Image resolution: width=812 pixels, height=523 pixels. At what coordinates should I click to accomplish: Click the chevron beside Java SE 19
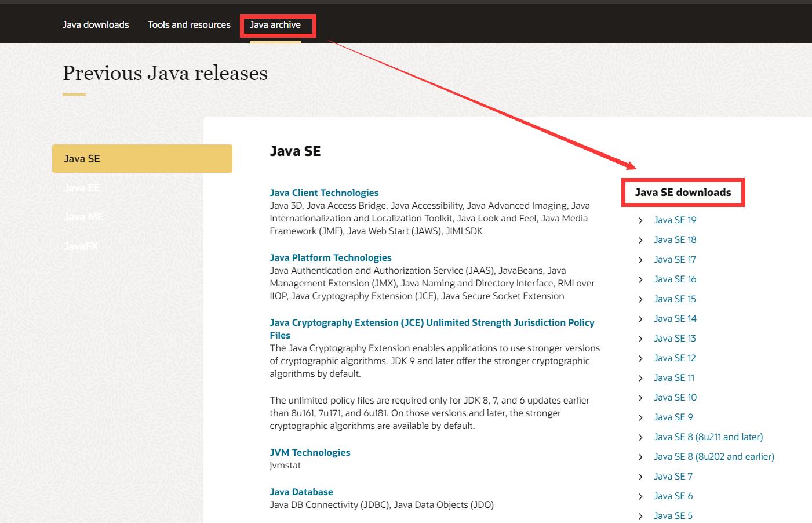pyautogui.click(x=640, y=220)
